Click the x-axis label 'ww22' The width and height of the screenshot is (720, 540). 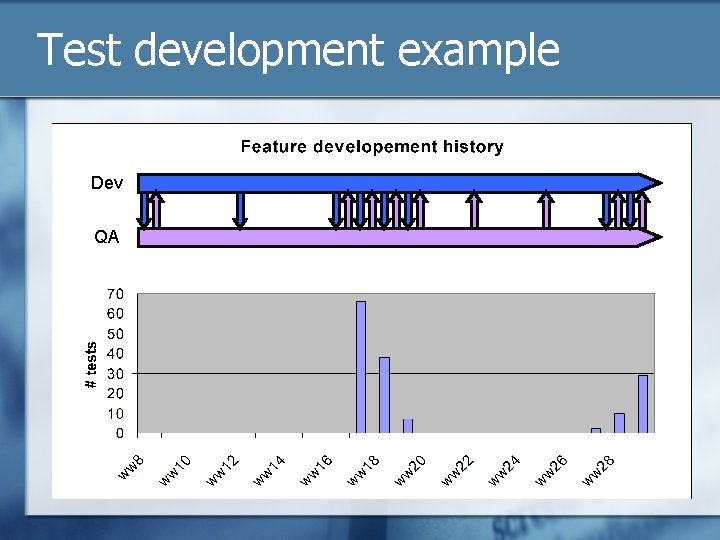457,470
